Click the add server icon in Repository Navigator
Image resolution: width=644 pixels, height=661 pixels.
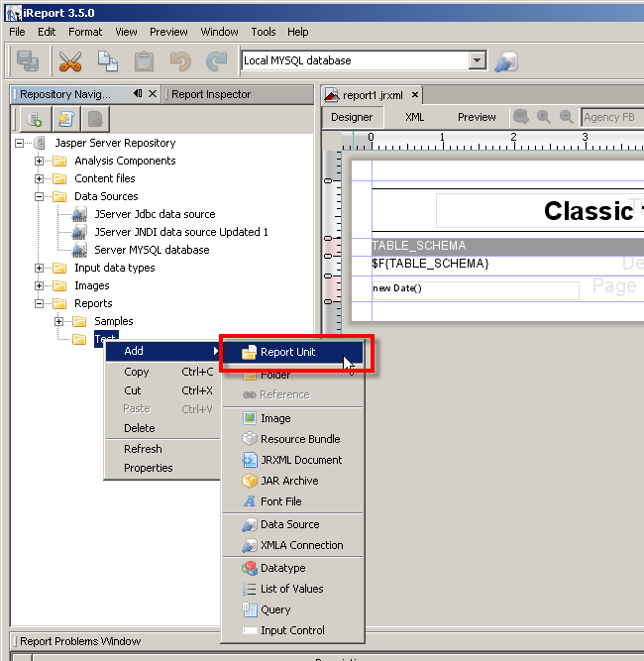[x=34, y=119]
